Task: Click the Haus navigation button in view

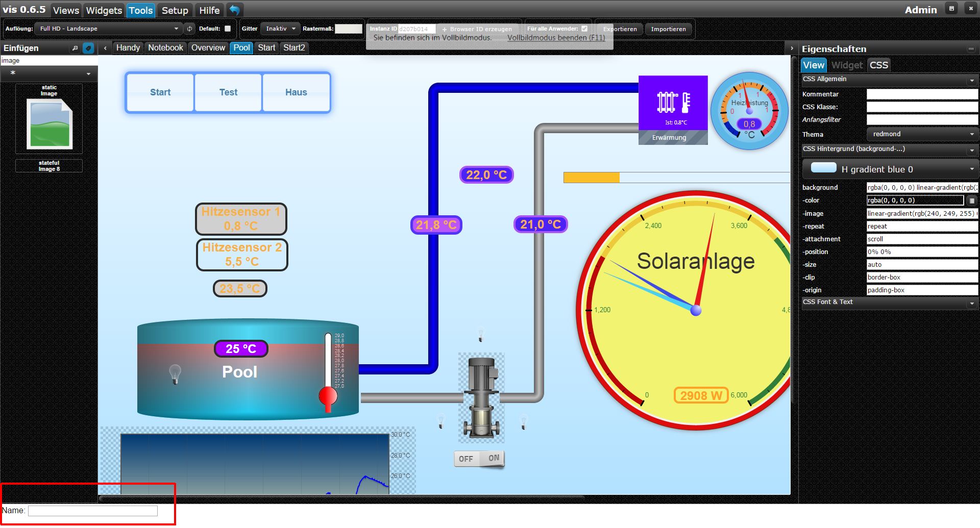Action: (296, 92)
